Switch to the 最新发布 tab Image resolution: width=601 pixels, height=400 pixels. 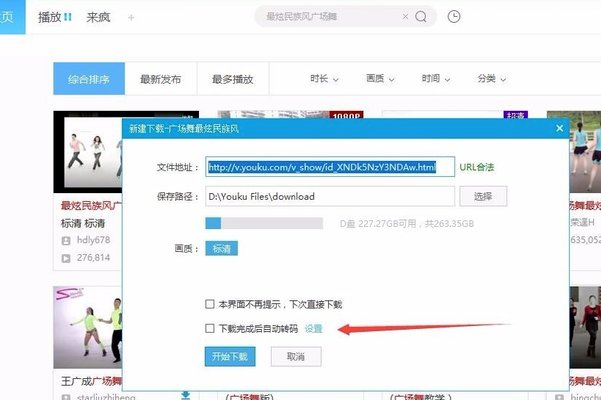(161, 79)
